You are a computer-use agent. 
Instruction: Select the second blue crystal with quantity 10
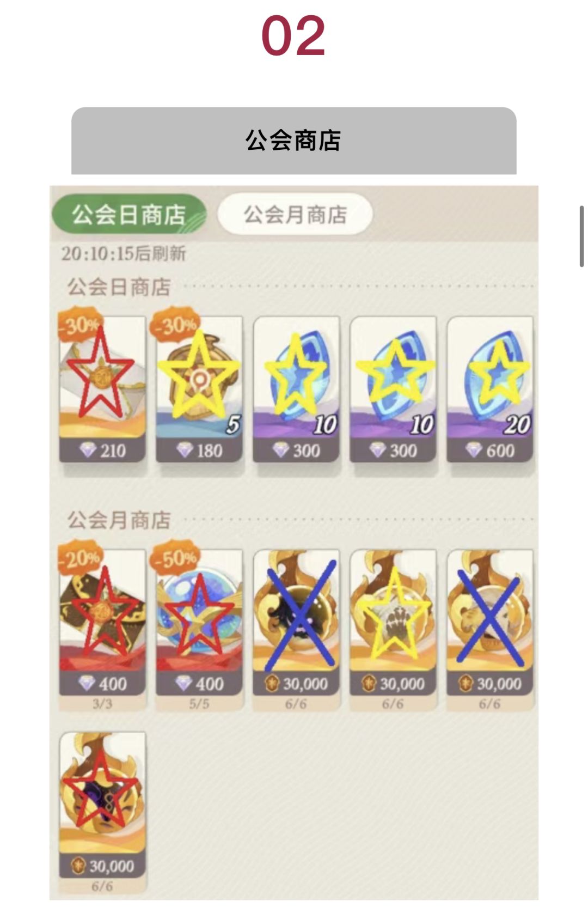pos(393,389)
